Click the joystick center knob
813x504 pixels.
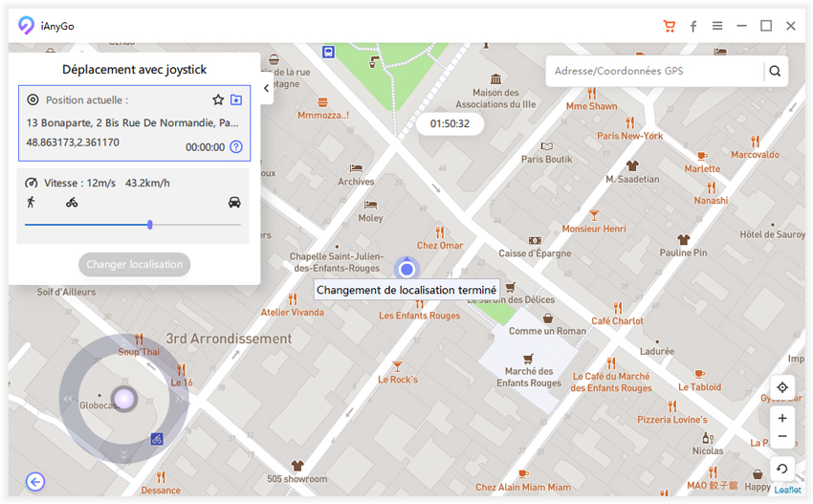(x=124, y=399)
